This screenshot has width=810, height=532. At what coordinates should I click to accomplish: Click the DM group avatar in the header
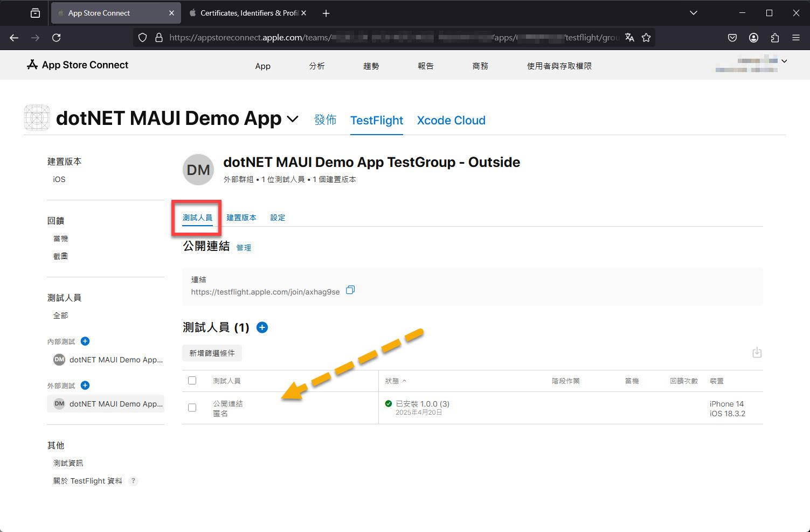(x=198, y=170)
